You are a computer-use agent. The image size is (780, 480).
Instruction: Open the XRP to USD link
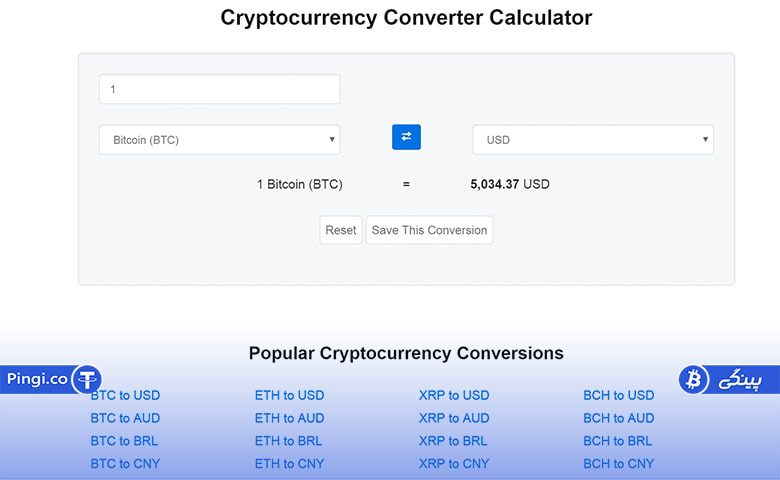coord(454,395)
